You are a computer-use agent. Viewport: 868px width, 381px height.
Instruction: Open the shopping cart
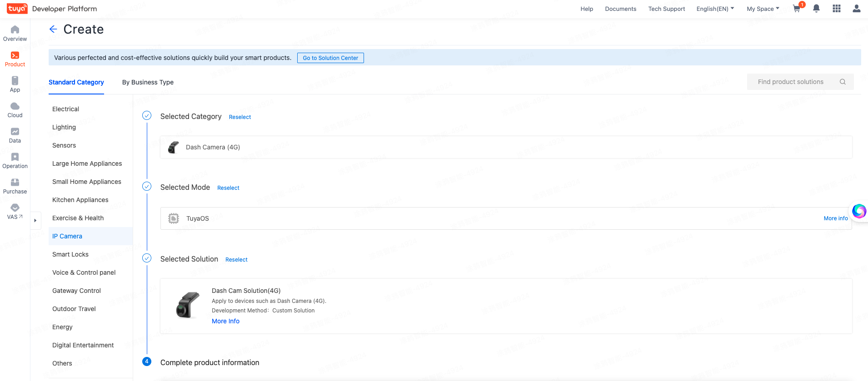coord(797,9)
